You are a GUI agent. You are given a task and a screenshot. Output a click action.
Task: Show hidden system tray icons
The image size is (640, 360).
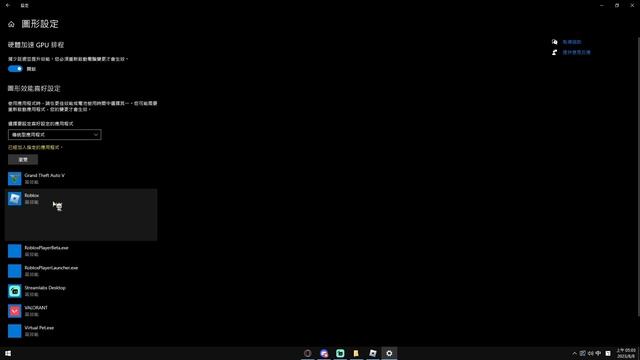(574, 353)
